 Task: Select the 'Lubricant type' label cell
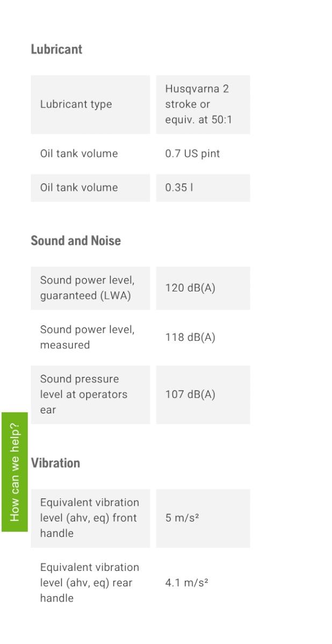(x=76, y=104)
